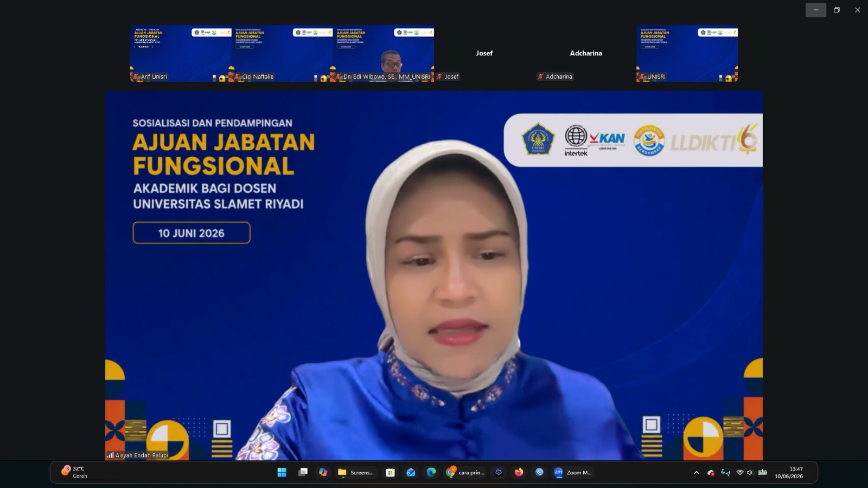Open Task View in taskbar
This screenshot has width=868, height=488.
point(303,472)
